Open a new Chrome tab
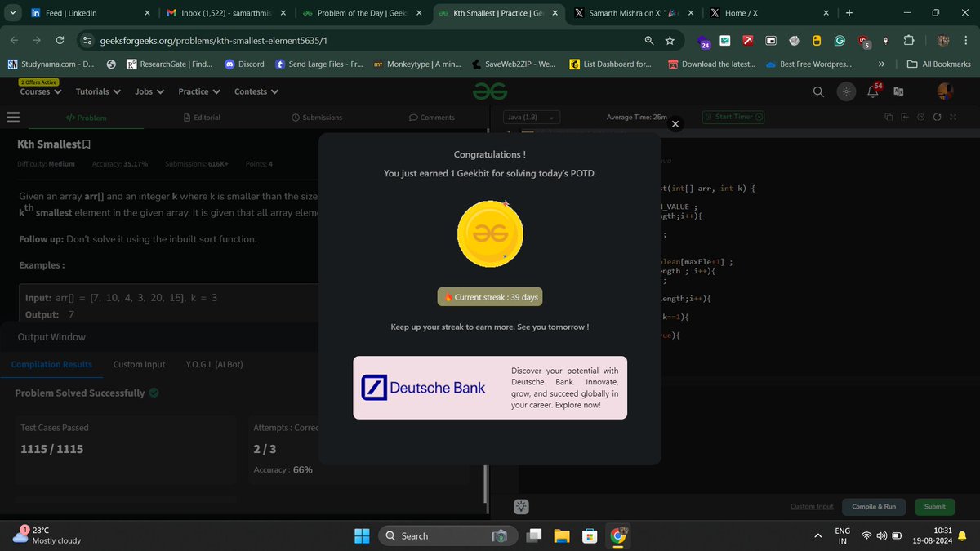This screenshot has height=551, width=980. coord(849,13)
